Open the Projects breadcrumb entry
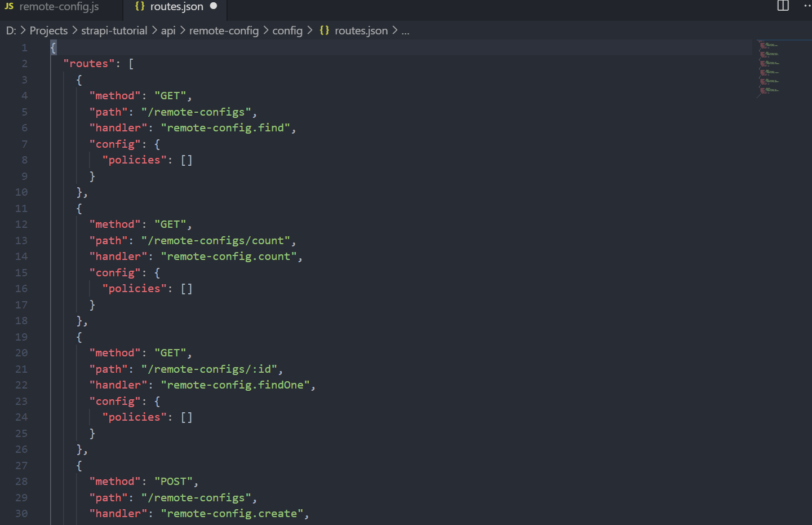Image resolution: width=812 pixels, height=525 pixels. (48, 30)
